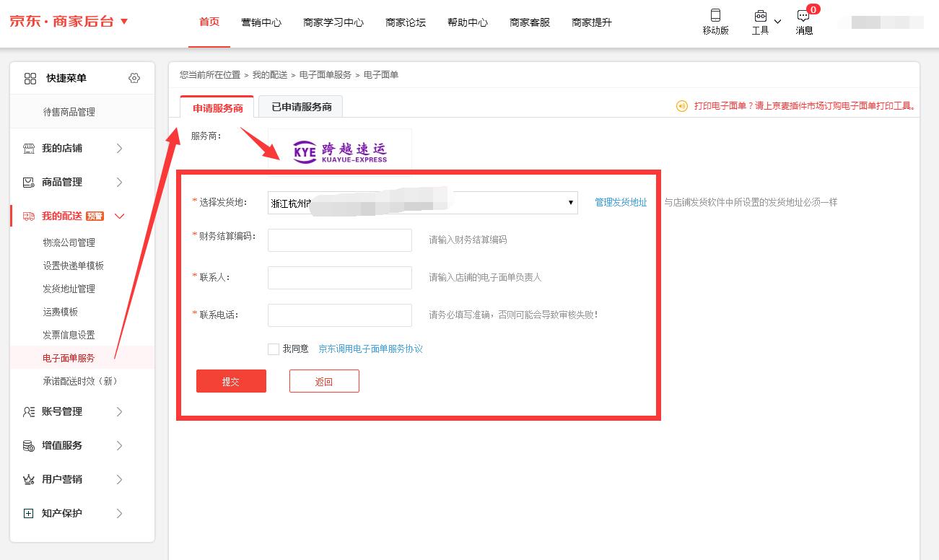Click the 请输入店铺的电子面单负责人 hint text

pyautogui.click(x=485, y=277)
